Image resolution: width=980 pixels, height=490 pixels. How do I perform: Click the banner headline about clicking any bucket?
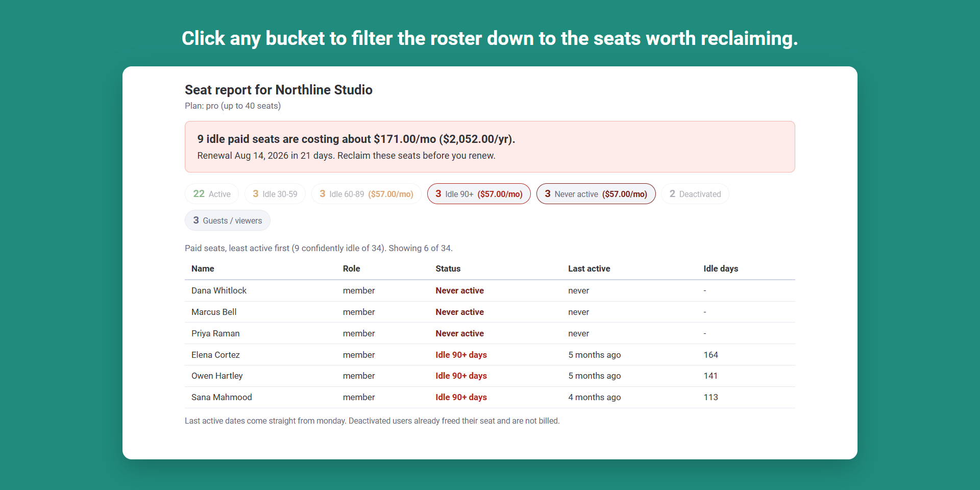[x=490, y=39]
